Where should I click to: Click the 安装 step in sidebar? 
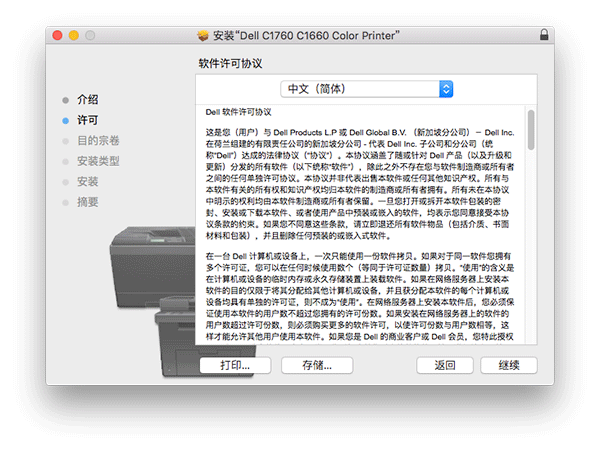click(88, 181)
